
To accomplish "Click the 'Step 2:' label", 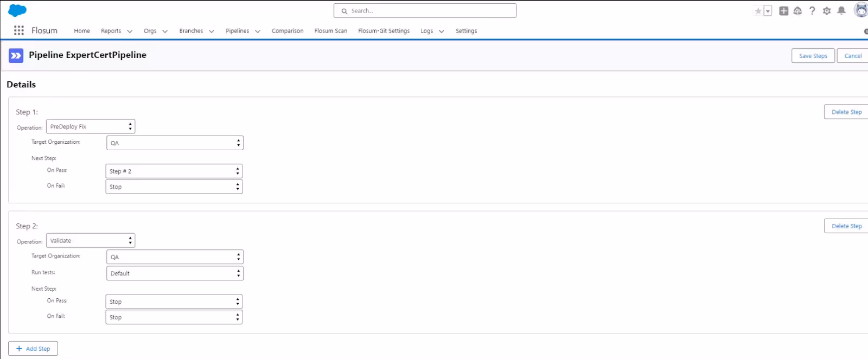I will point(27,226).
